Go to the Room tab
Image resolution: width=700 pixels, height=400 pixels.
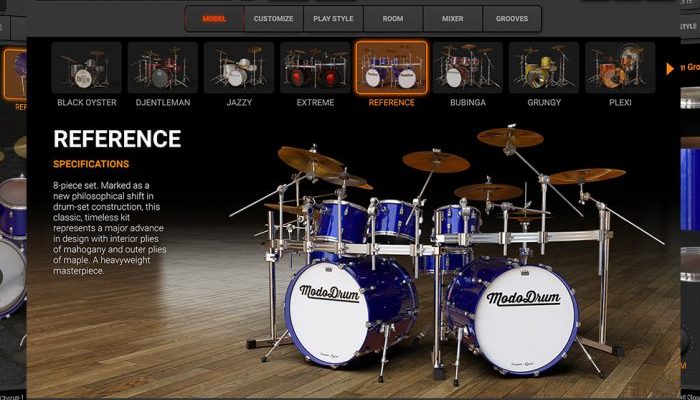point(393,19)
